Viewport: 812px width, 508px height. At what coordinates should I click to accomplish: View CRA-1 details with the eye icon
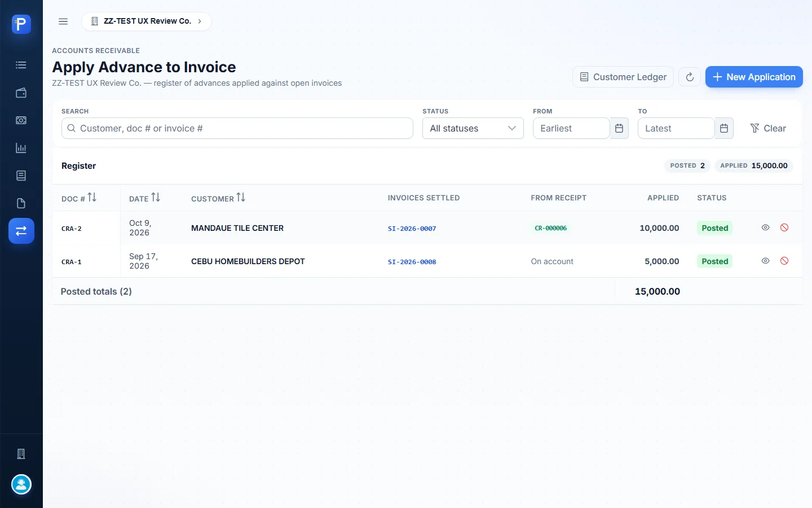coord(766,261)
